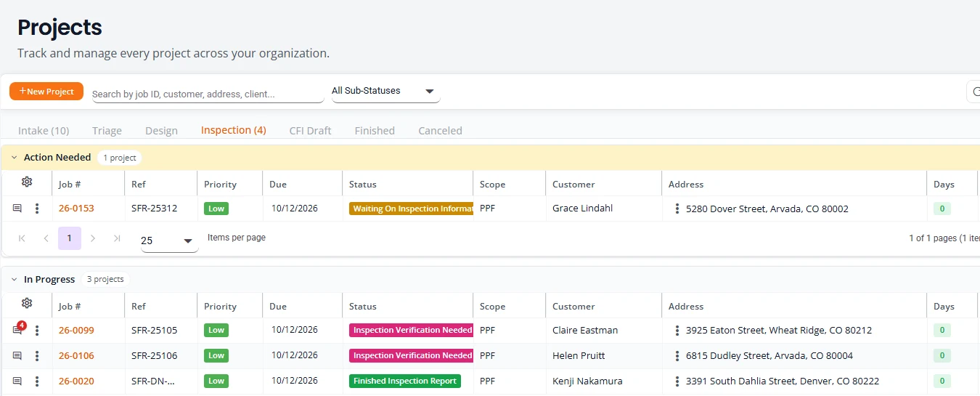Click customer name Helen Pruitt
The height and width of the screenshot is (396, 980).
click(x=579, y=356)
